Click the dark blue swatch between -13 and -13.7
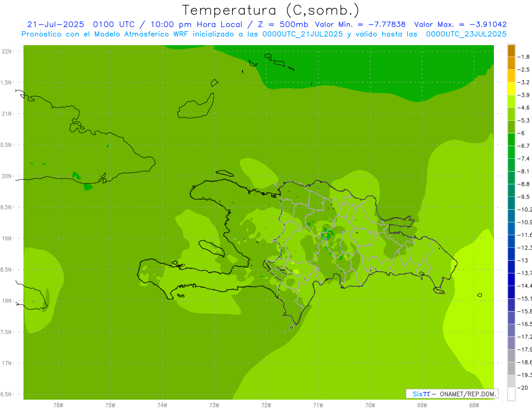This screenshot has height=411, width=532. point(511,266)
